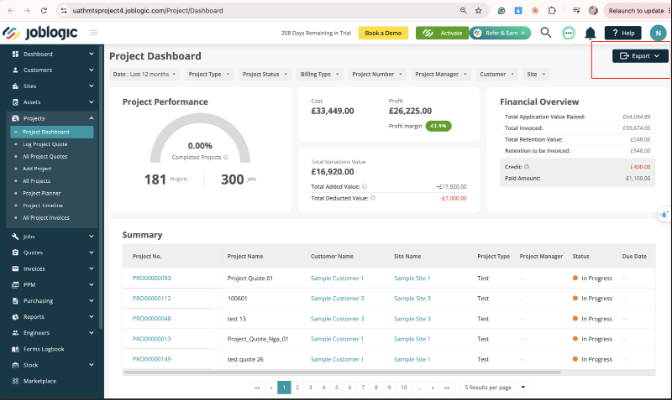The image size is (672, 400).
Task: Open project link PRO00000093
Action: [152, 278]
